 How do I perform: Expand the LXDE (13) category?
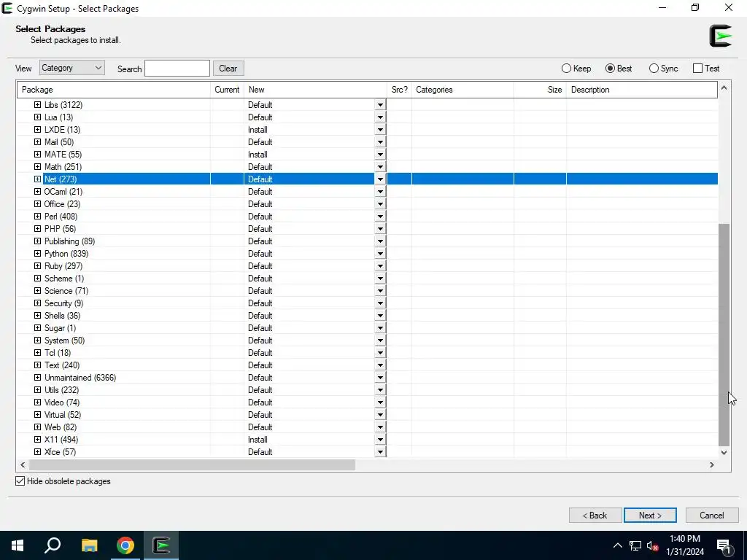coord(38,130)
